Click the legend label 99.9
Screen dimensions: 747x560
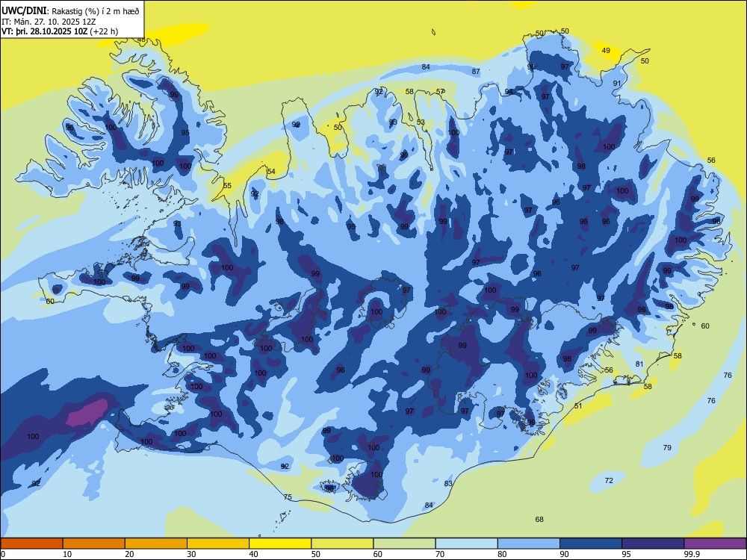click(692, 554)
